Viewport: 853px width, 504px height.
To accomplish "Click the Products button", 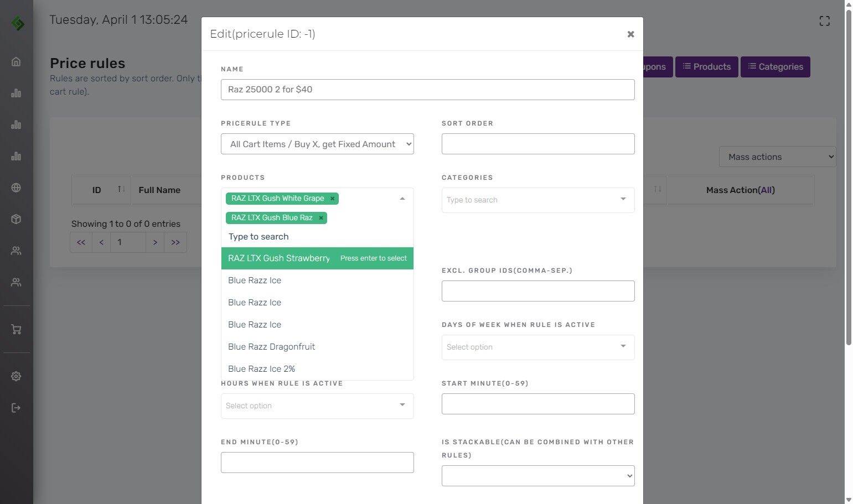I will pos(707,67).
